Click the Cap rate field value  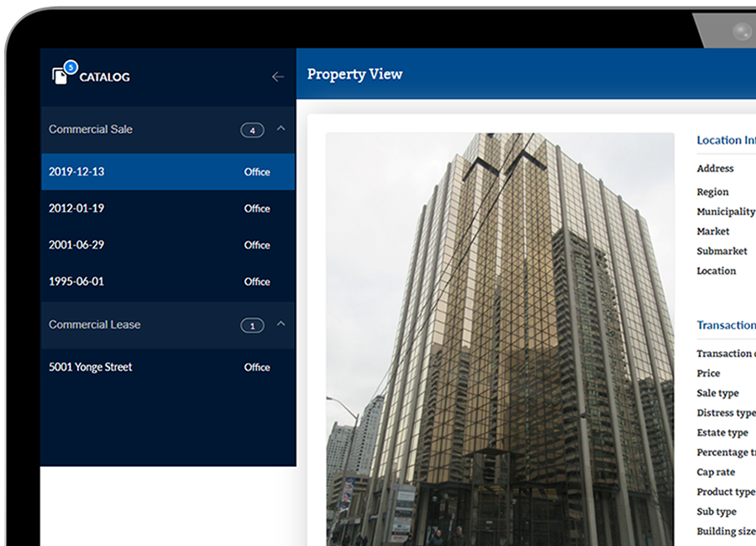716,472
